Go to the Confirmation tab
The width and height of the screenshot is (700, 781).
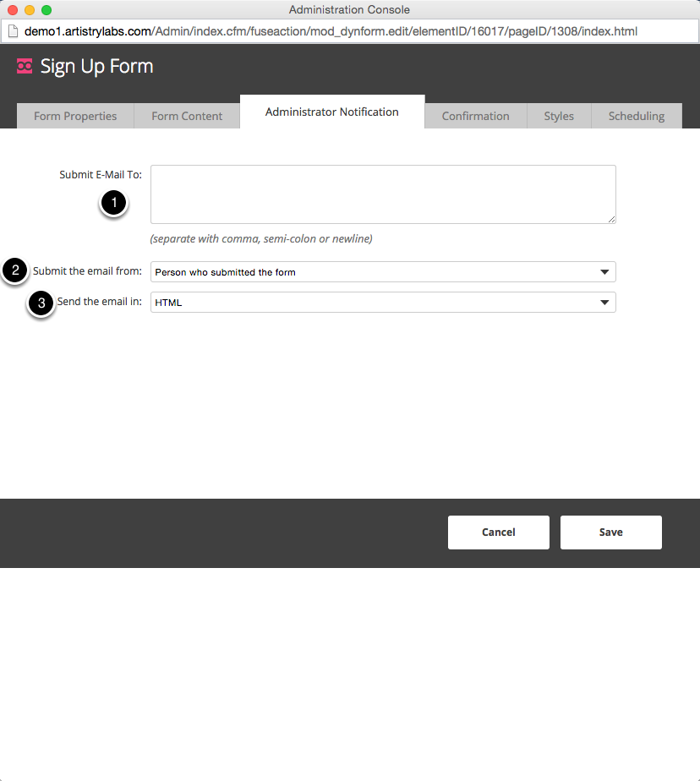coord(475,116)
